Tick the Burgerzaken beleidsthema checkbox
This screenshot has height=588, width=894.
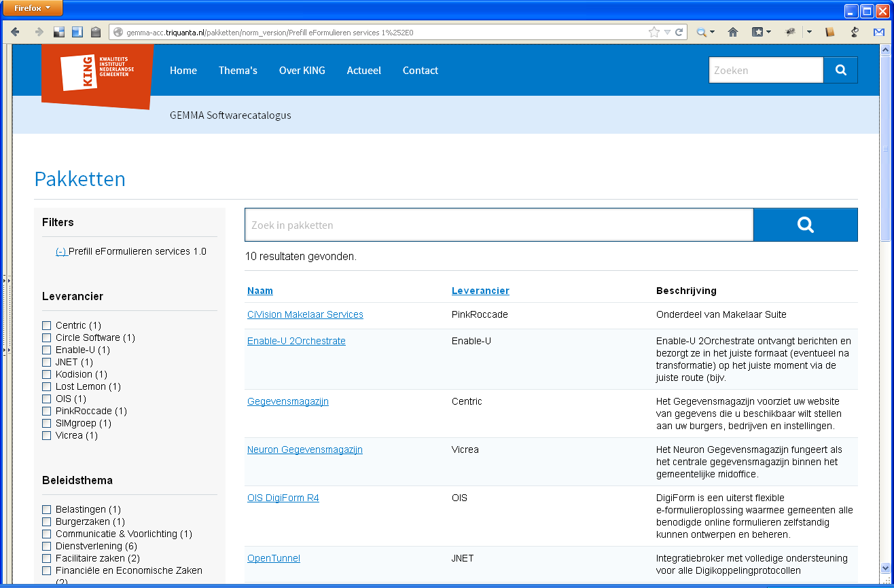pos(47,522)
